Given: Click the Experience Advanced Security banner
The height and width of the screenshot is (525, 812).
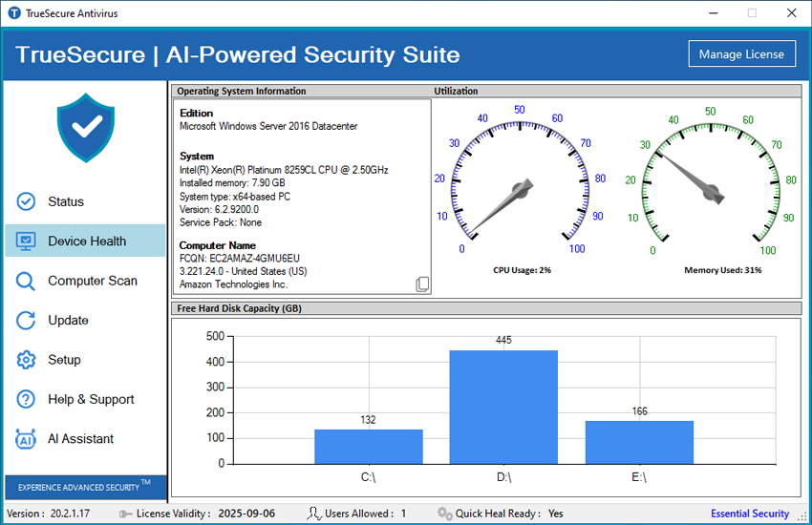Looking at the screenshot, I should (86, 487).
